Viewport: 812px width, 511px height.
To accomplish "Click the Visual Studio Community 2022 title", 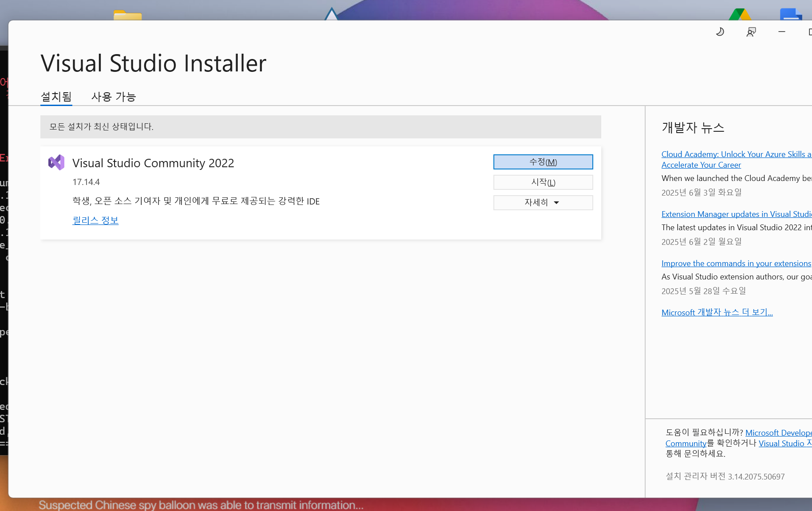I will click(153, 163).
